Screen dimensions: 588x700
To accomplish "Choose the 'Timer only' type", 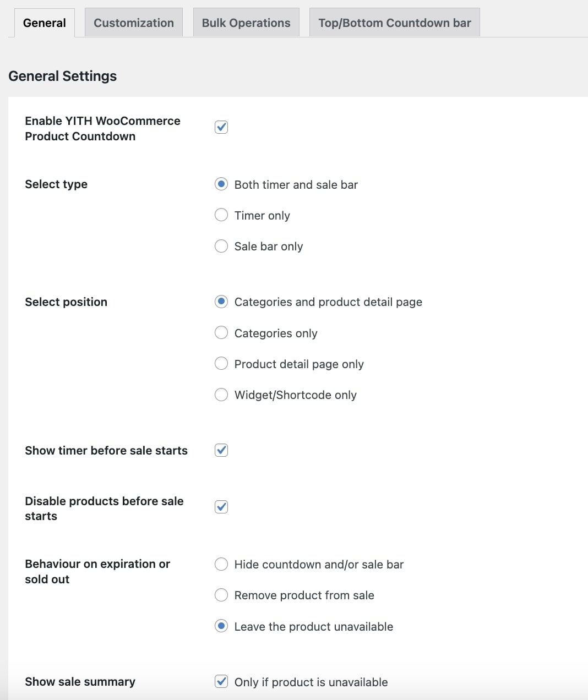I will (221, 215).
